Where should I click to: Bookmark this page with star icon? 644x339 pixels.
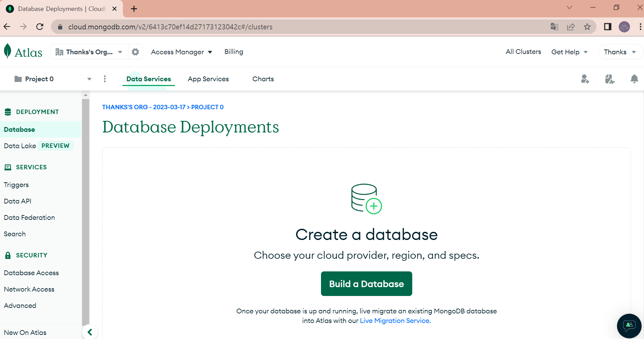pyautogui.click(x=587, y=27)
